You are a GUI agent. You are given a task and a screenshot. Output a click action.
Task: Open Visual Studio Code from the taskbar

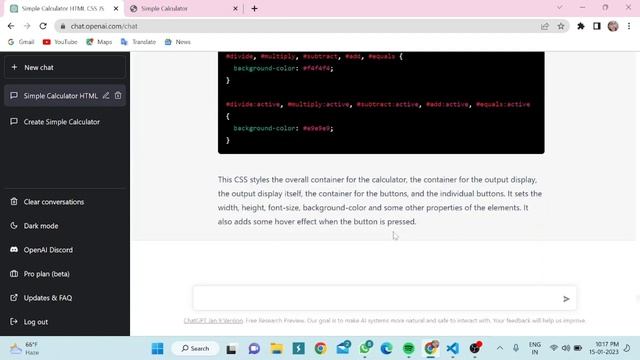(452, 349)
